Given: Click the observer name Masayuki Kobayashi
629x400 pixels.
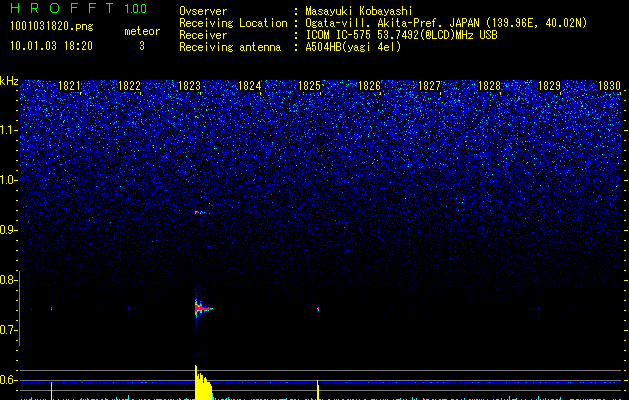Looking at the screenshot, I should pos(358,11).
